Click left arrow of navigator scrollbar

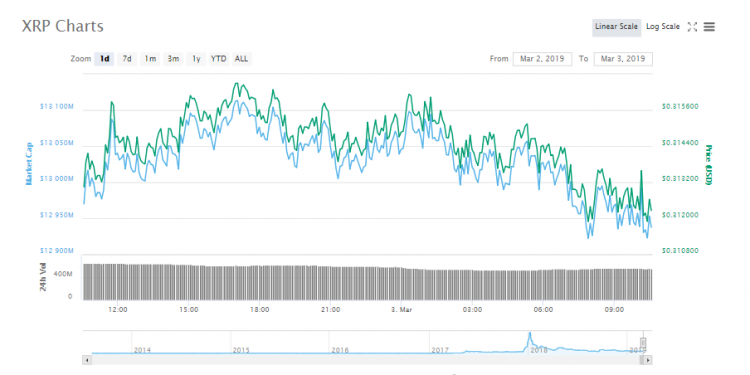coord(87,360)
